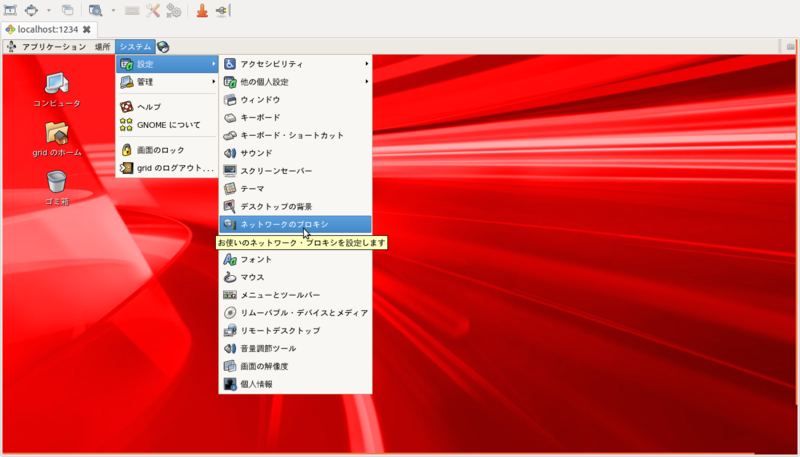
Task: Open ヘルプ from System menu
Action: pyautogui.click(x=167, y=107)
